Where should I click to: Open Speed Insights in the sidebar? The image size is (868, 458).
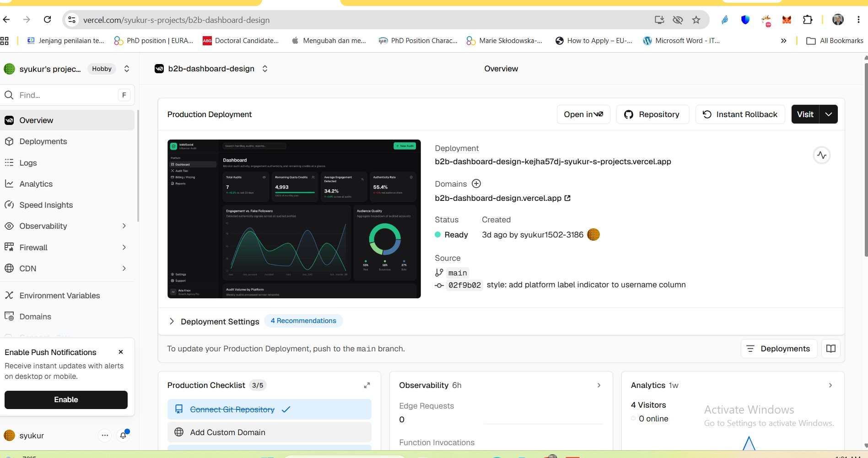pos(68,205)
